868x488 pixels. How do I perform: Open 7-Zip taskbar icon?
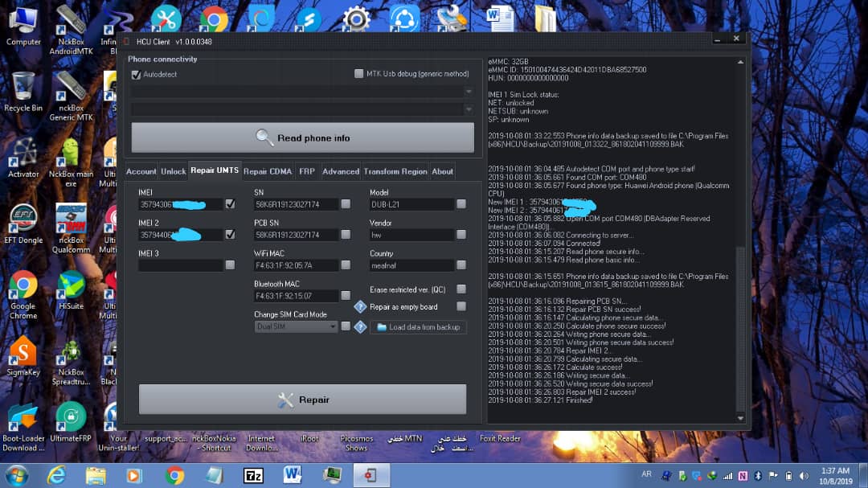point(253,475)
